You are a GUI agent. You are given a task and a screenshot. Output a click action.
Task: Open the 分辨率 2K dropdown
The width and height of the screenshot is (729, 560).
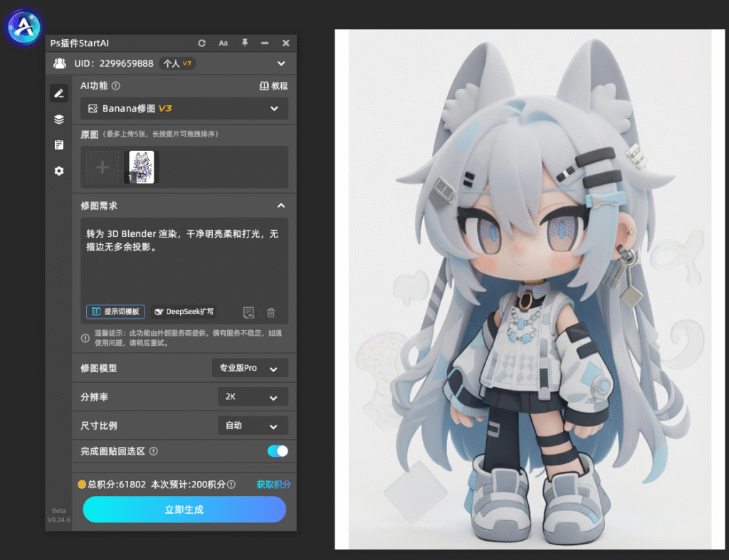(x=253, y=397)
